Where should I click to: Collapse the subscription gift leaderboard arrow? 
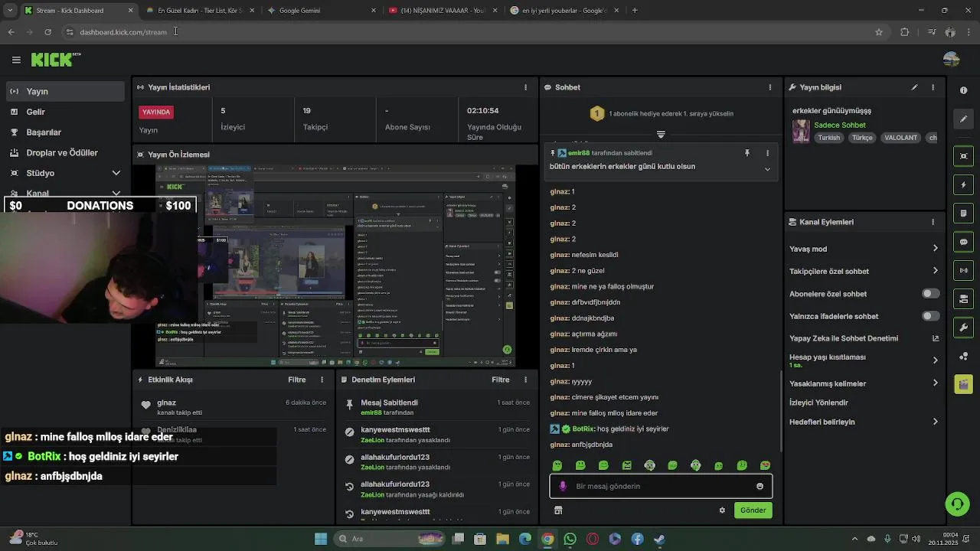coord(661,135)
